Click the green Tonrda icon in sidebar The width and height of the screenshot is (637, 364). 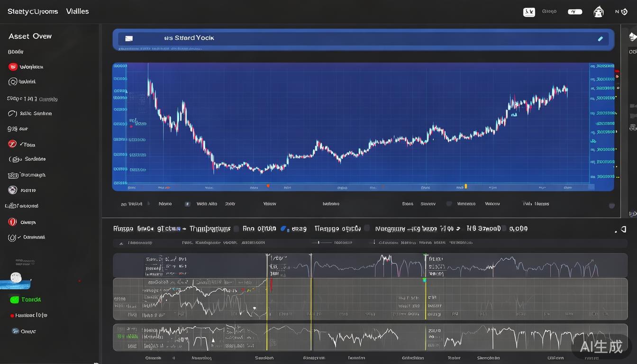click(14, 300)
